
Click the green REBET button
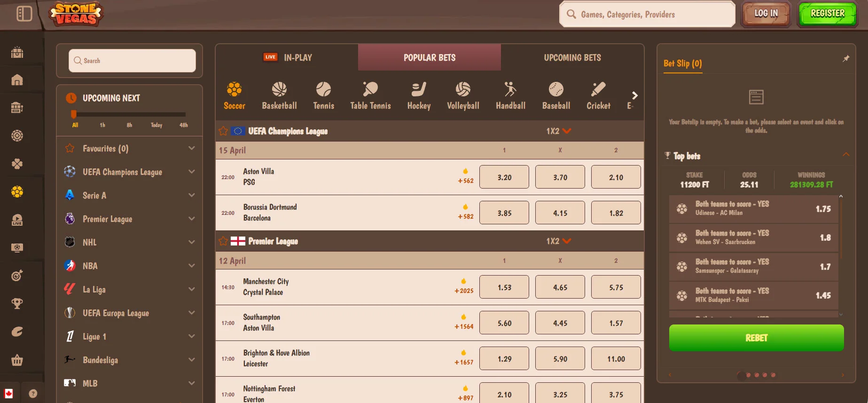pos(756,338)
